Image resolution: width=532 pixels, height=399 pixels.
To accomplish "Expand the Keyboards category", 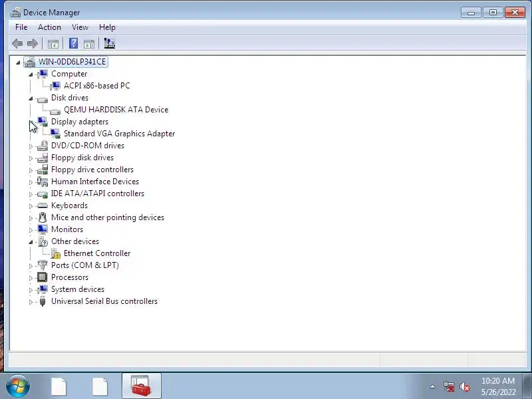I will coord(31,206).
